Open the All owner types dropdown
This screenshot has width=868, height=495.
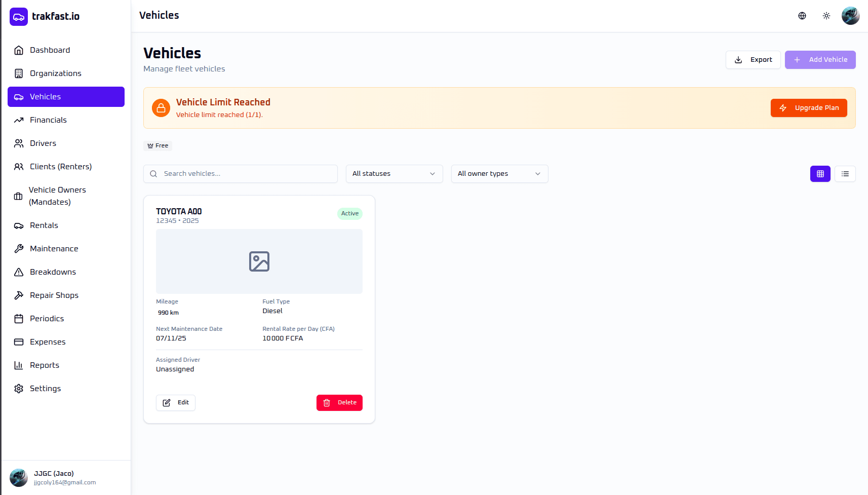(x=499, y=174)
